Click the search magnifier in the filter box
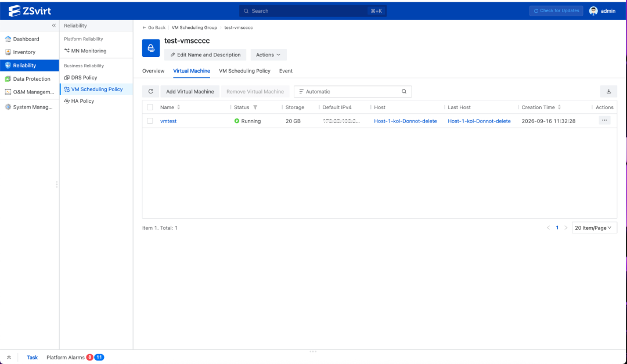 404,92
